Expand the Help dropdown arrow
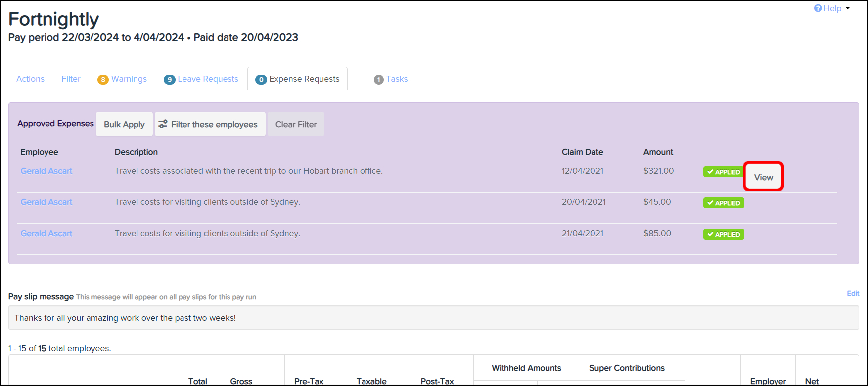The width and height of the screenshot is (868, 386). [848, 8]
